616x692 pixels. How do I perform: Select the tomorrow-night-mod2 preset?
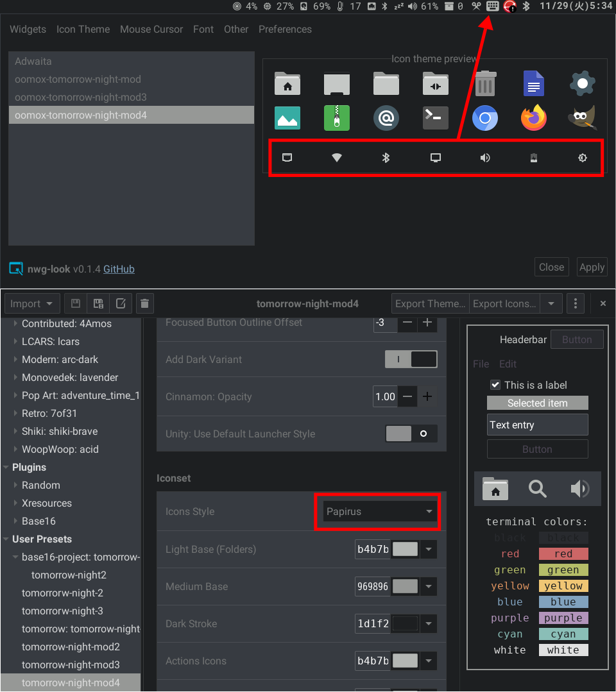click(x=71, y=646)
